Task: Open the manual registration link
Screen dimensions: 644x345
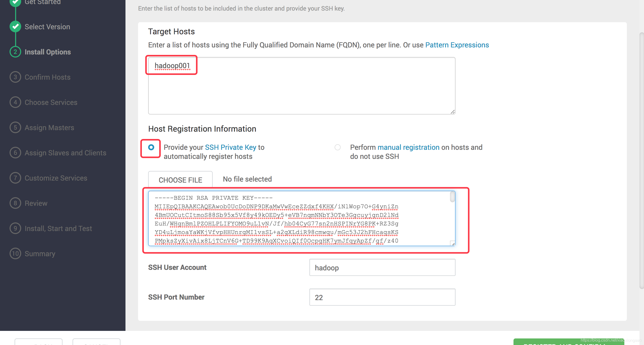Action: coord(408,147)
